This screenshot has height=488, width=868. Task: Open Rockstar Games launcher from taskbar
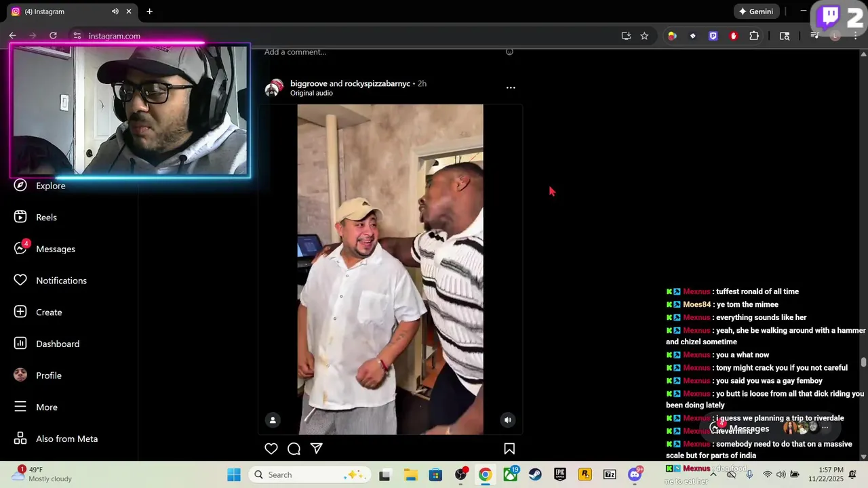585,474
